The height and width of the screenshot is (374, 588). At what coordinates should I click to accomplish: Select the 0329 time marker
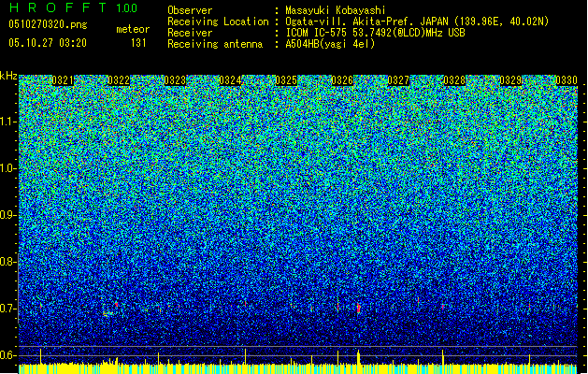click(x=510, y=80)
